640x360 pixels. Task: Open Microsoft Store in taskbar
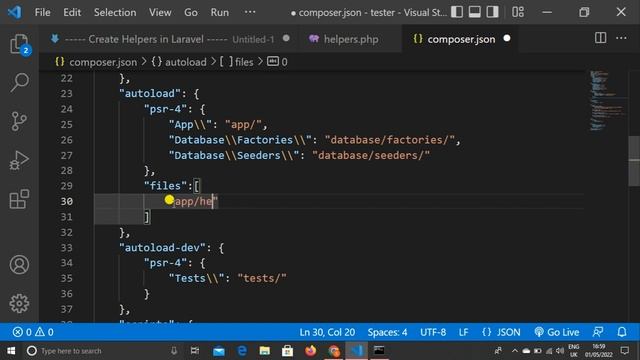click(x=287, y=351)
